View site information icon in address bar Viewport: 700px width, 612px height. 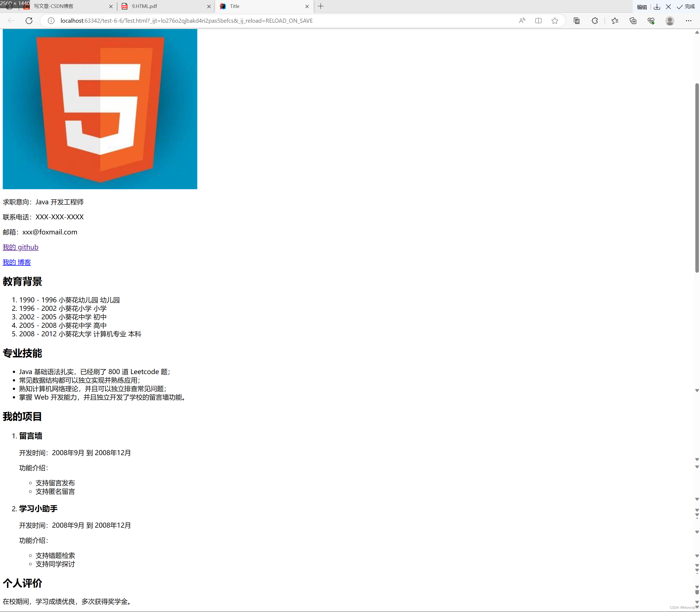click(x=51, y=21)
